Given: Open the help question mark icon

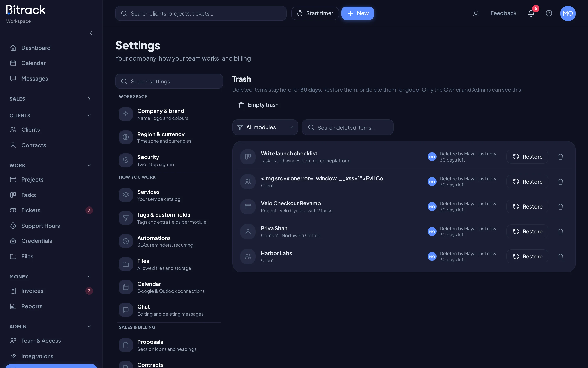Looking at the screenshot, I should [x=549, y=13].
